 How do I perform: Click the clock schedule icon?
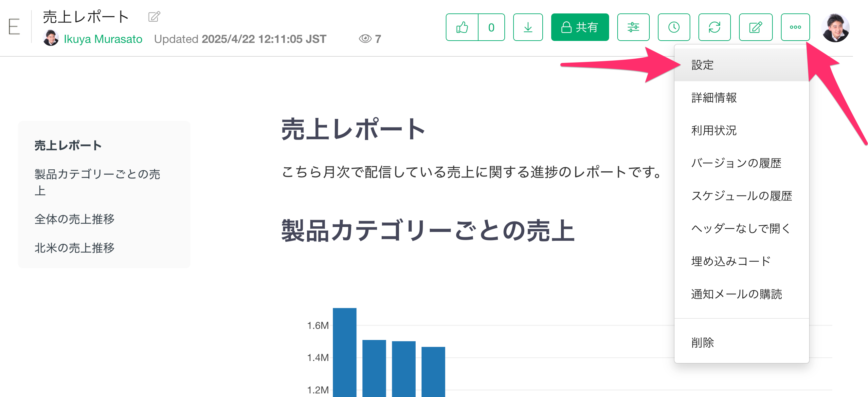point(674,27)
